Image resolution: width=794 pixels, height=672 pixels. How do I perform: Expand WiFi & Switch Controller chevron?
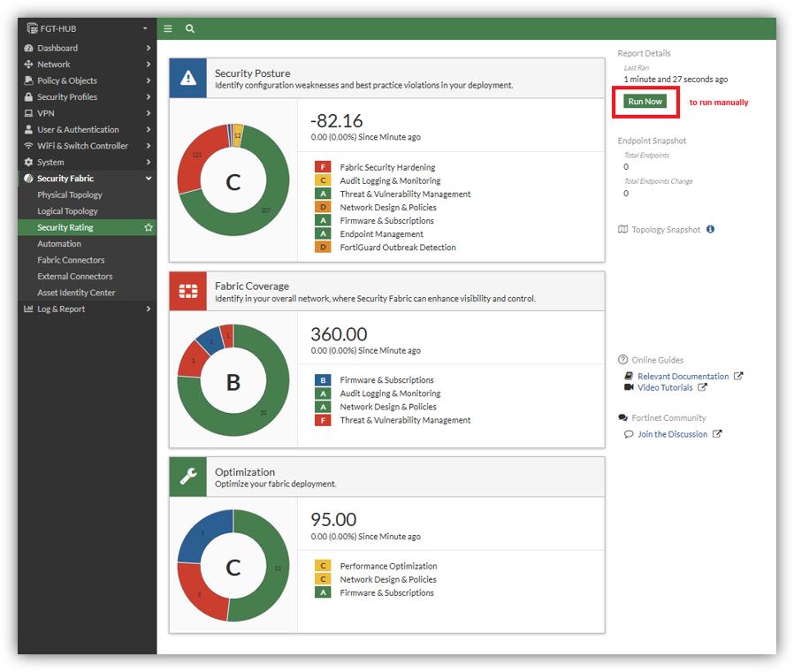[149, 146]
